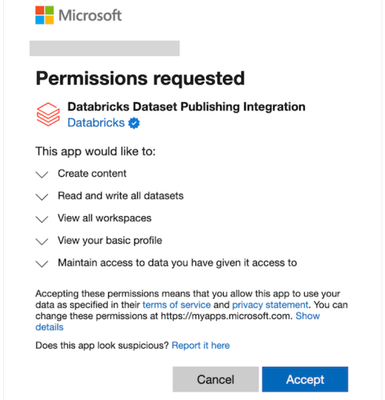Image resolution: width=385 pixels, height=400 pixels.
Task: Expand the Create content permission
Action: 42,174
